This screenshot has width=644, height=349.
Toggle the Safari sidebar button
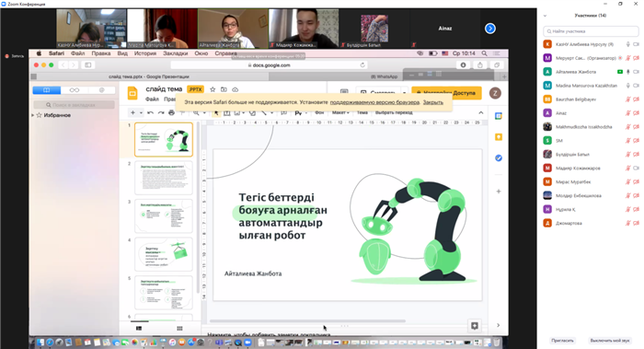tap(88, 65)
